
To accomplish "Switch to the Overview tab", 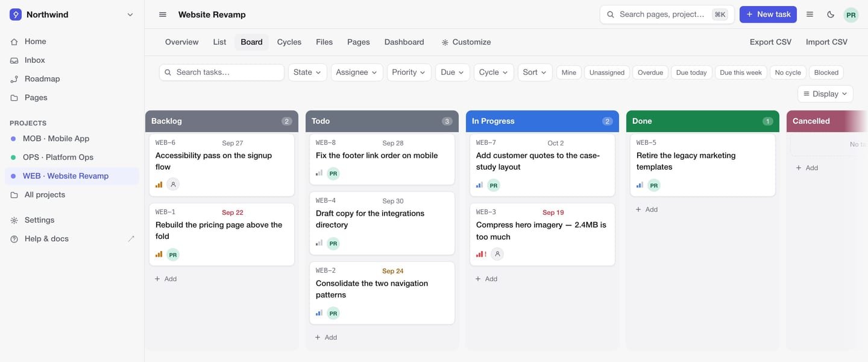I will click(181, 42).
